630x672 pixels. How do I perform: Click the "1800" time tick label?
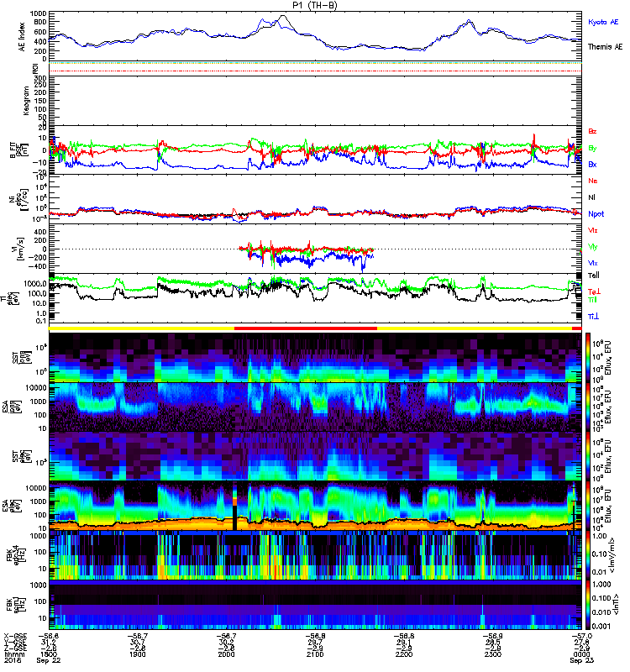(49, 654)
